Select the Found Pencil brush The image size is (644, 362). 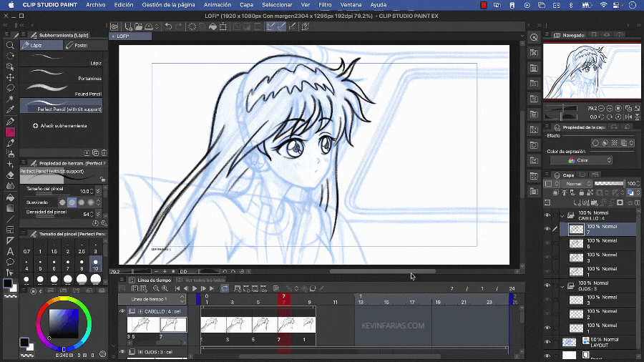61,89
